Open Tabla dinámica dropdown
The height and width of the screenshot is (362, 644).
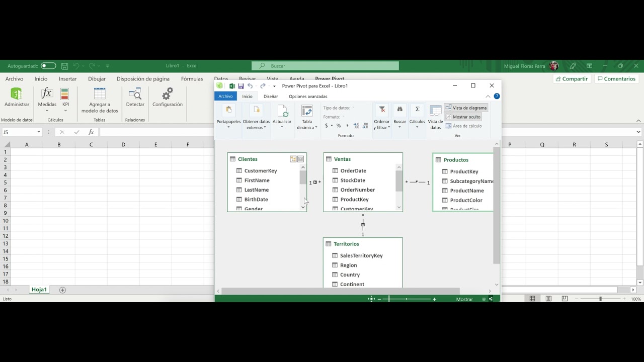307,117
